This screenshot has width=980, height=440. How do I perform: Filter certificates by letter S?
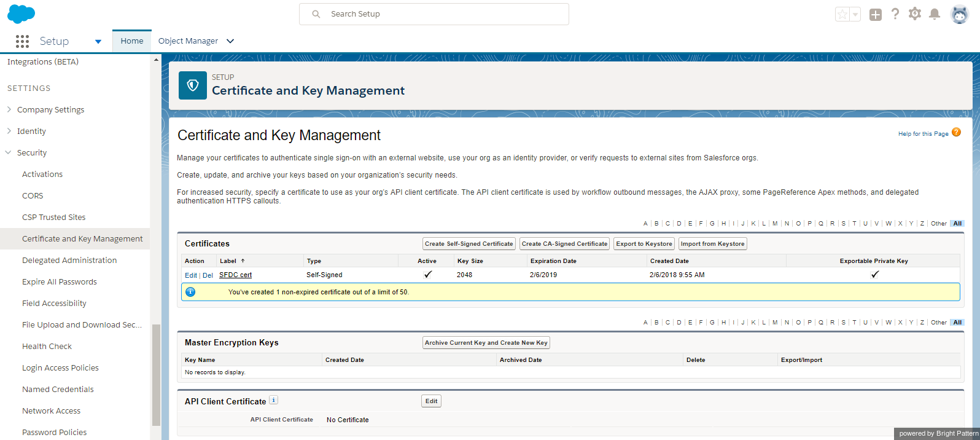point(844,224)
